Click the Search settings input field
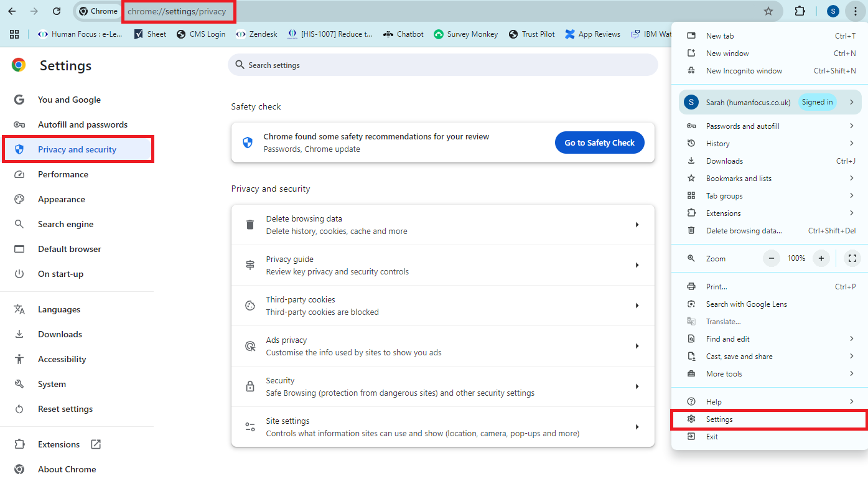Image resolution: width=868 pixels, height=486 pixels. click(442, 65)
